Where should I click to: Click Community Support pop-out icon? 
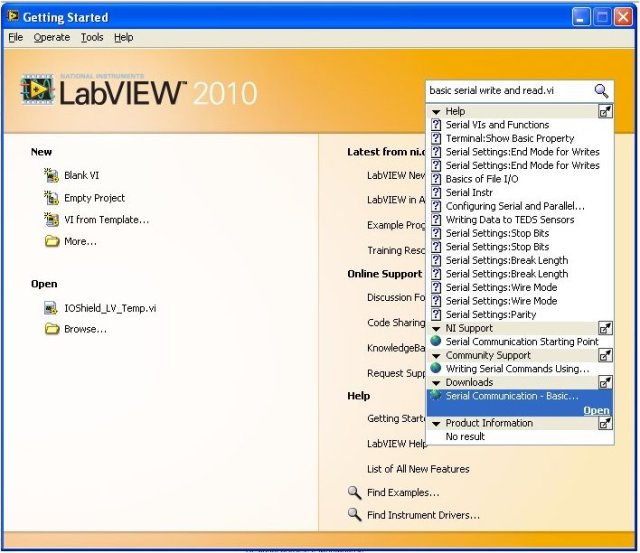point(605,355)
